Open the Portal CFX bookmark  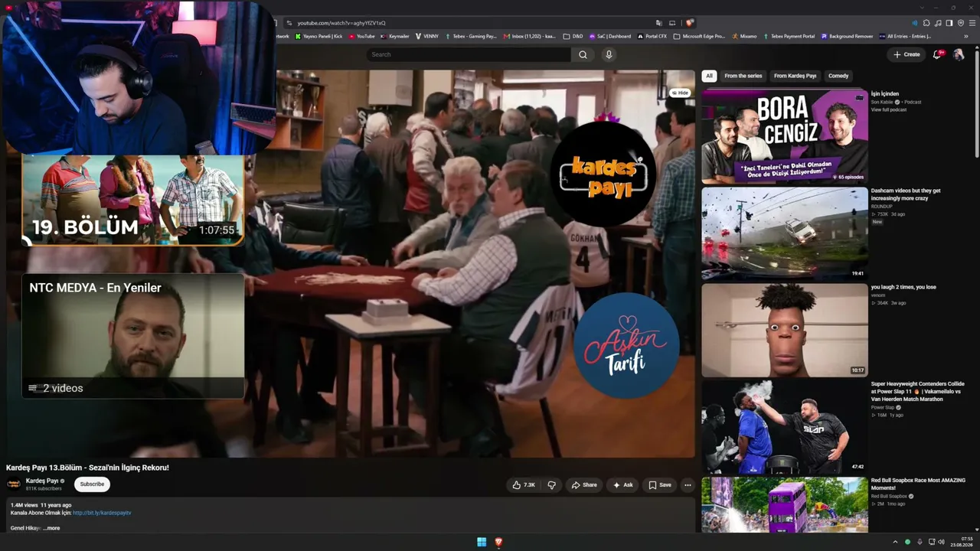tap(652, 36)
